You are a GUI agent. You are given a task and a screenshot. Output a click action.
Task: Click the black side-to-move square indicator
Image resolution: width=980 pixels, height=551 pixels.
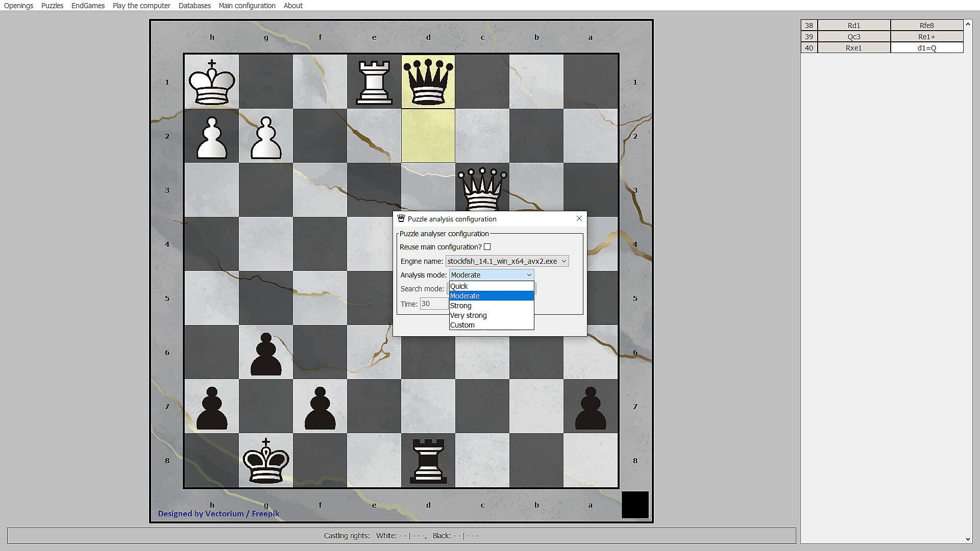tap(634, 505)
